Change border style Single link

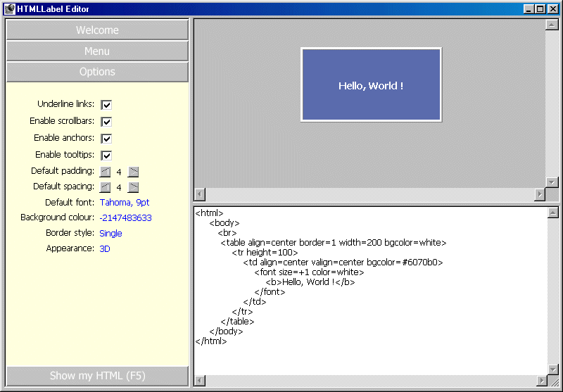click(110, 234)
